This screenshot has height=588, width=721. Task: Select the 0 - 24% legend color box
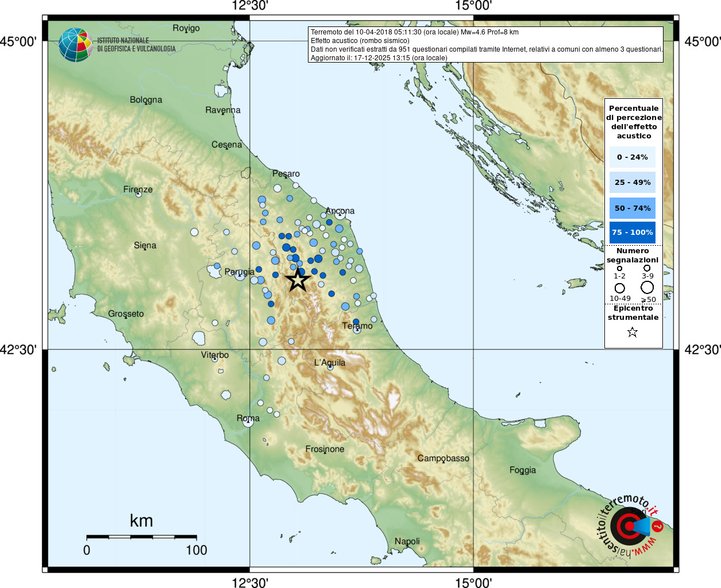[x=632, y=157]
